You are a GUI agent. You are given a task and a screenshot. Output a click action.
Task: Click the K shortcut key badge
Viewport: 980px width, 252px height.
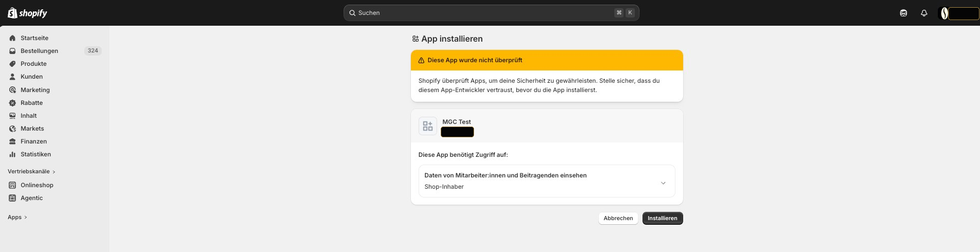pyautogui.click(x=630, y=13)
